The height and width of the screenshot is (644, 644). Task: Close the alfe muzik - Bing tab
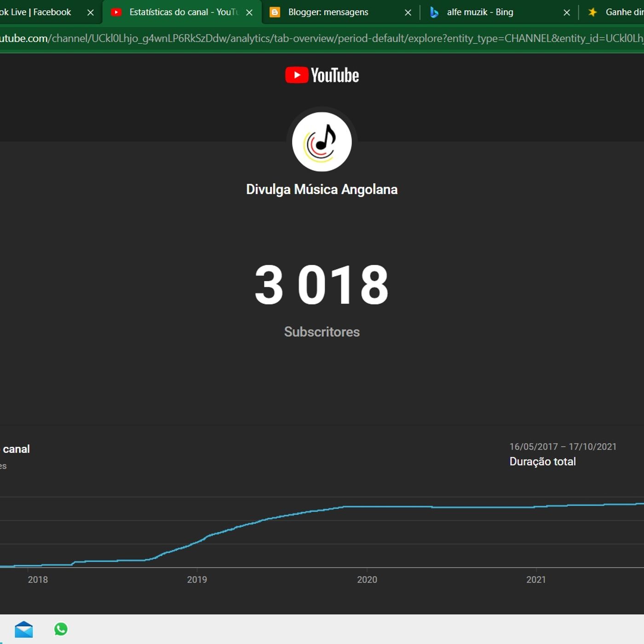(x=567, y=12)
